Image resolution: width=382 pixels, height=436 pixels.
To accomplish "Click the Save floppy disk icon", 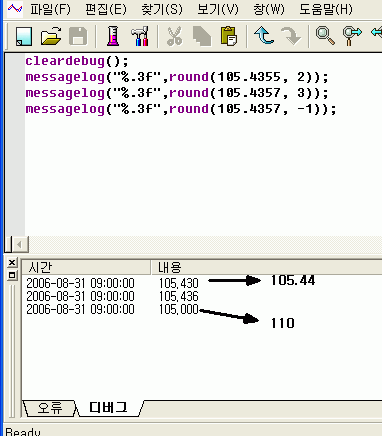I will pyautogui.click(x=78, y=36).
